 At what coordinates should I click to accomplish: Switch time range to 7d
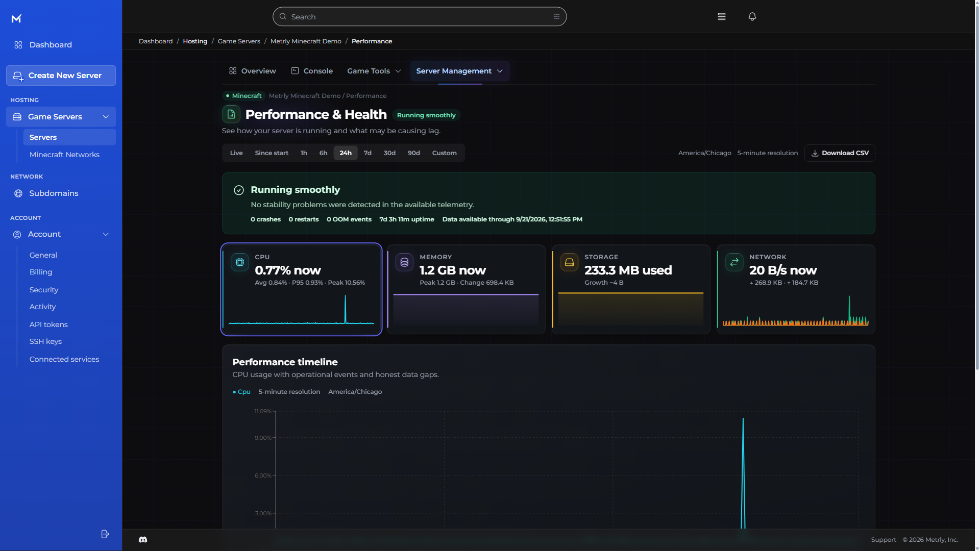click(367, 153)
